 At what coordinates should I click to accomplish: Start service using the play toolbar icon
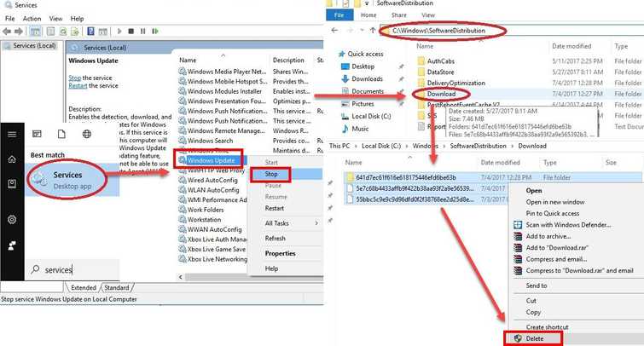pos(119,32)
